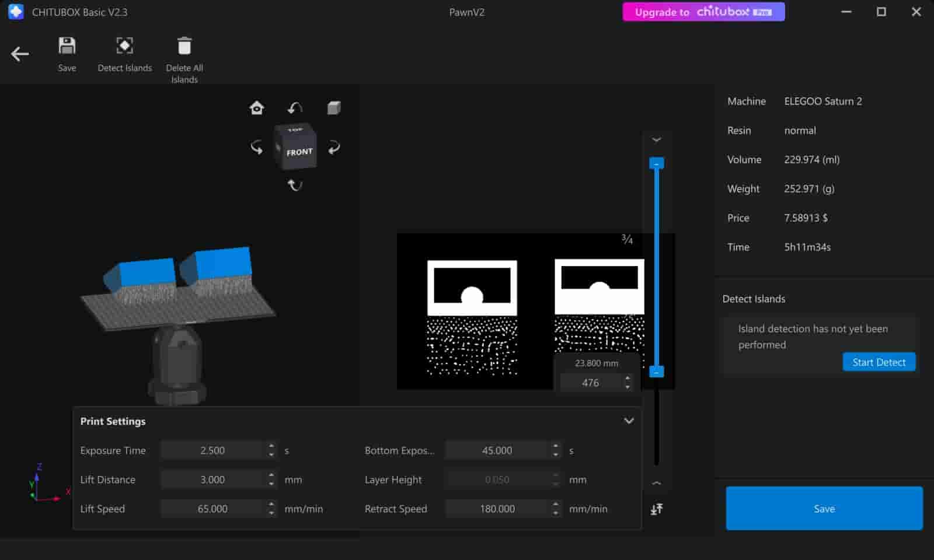This screenshot has height=560, width=934.
Task: Click the XYZ axis indicator
Action: (x=48, y=482)
